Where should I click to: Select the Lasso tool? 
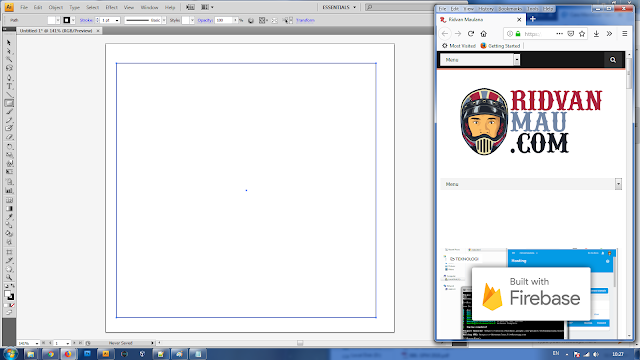[9, 68]
